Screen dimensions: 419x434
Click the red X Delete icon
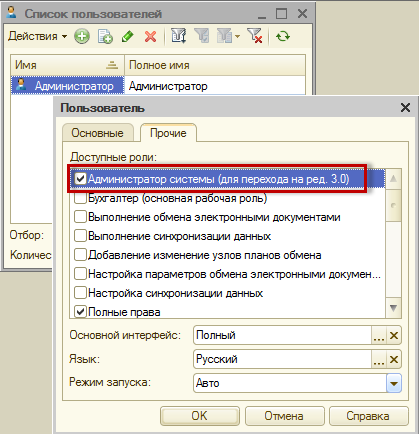[x=150, y=36]
